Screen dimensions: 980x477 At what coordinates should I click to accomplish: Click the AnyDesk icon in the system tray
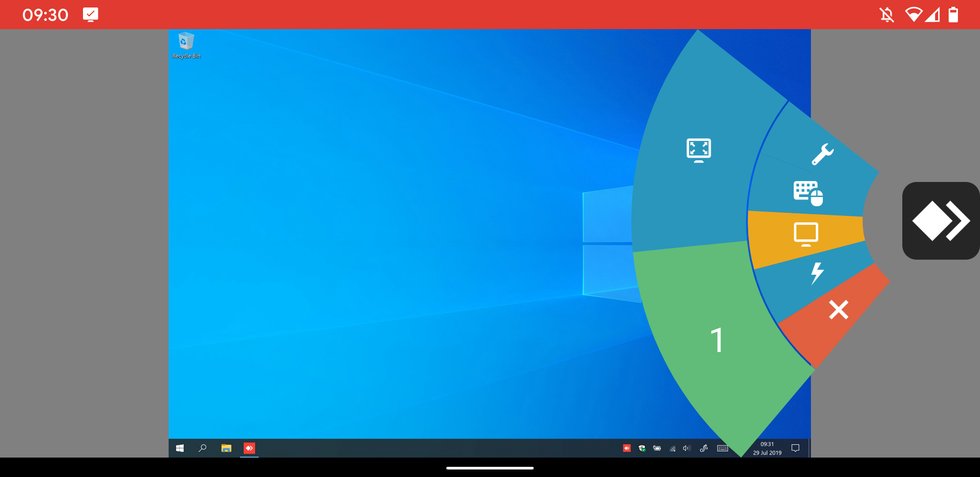(x=627, y=448)
